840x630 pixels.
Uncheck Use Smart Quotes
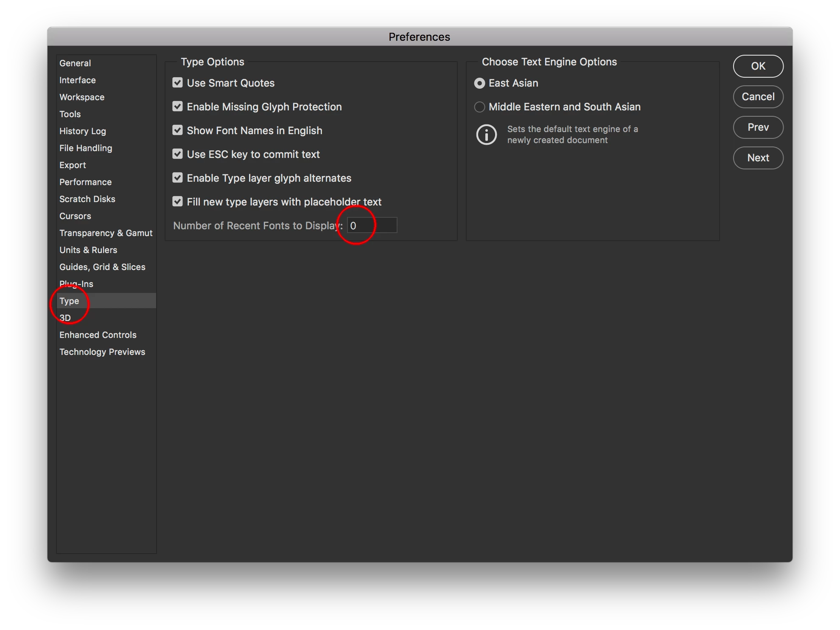click(x=177, y=83)
